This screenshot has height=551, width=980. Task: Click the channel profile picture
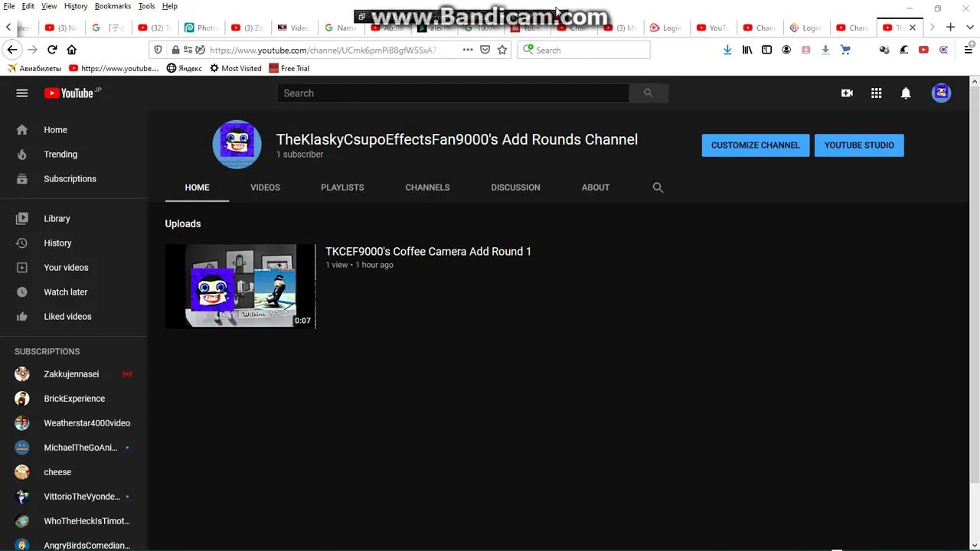[237, 144]
